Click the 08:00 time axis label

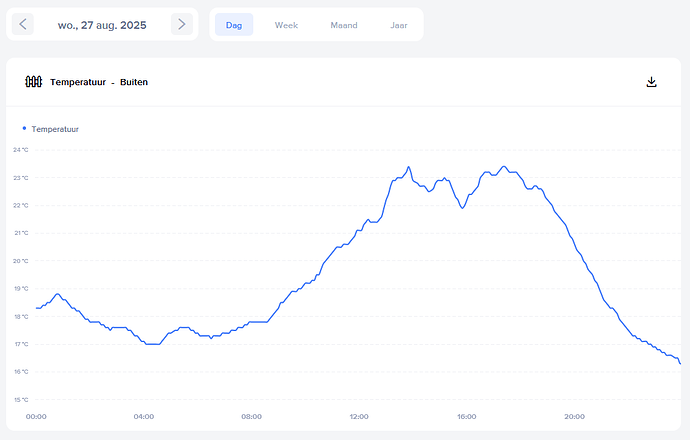tap(252, 416)
